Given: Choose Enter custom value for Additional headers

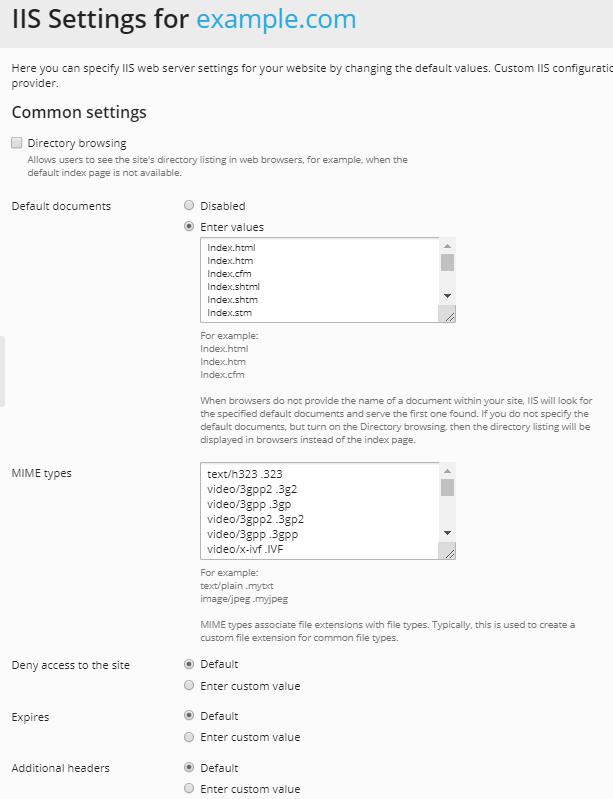Looking at the screenshot, I should pos(189,789).
